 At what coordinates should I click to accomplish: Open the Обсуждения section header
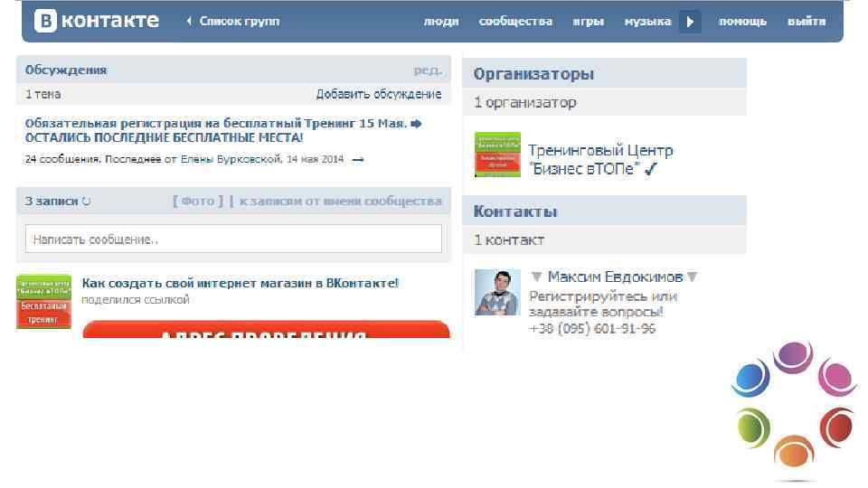tap(66, 70)
